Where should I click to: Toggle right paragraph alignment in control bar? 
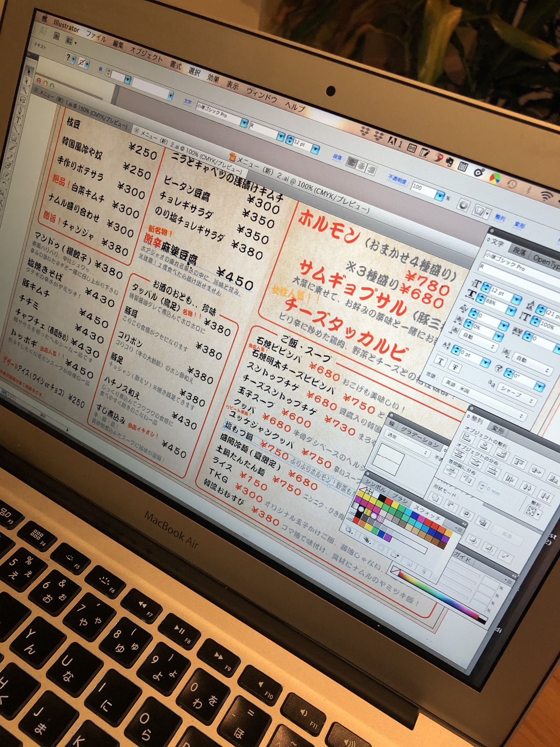[371, 170]
